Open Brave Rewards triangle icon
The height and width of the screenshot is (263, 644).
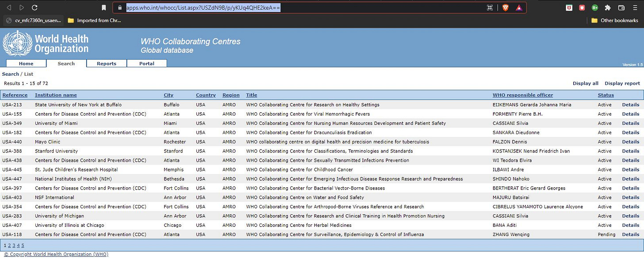518,8
